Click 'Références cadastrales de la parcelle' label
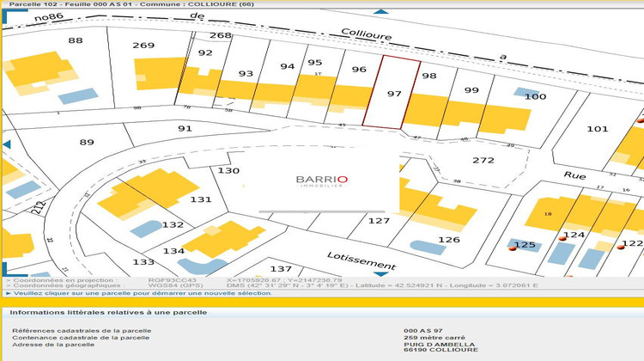This screenshot has height=361, width=644. pos(82,331)
